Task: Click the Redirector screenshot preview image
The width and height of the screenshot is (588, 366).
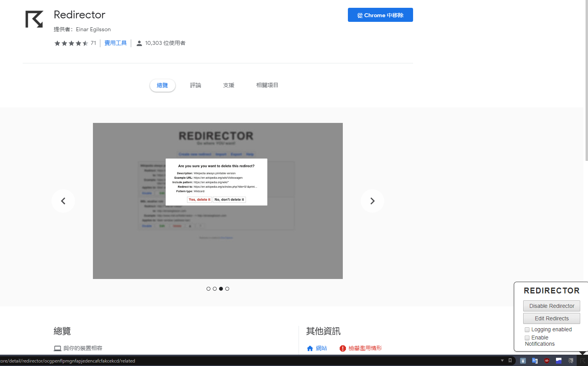Action: coord(218,201)
